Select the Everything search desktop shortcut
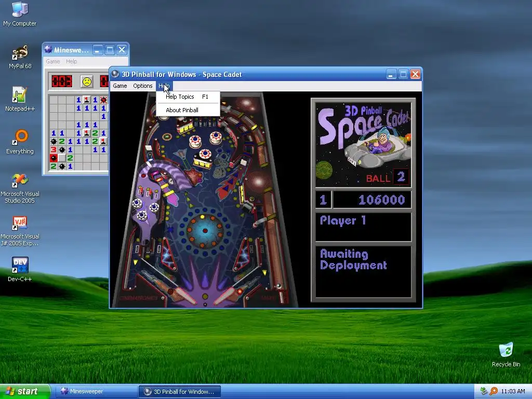Viewport: 532px width, 399px height. [20, 142]
